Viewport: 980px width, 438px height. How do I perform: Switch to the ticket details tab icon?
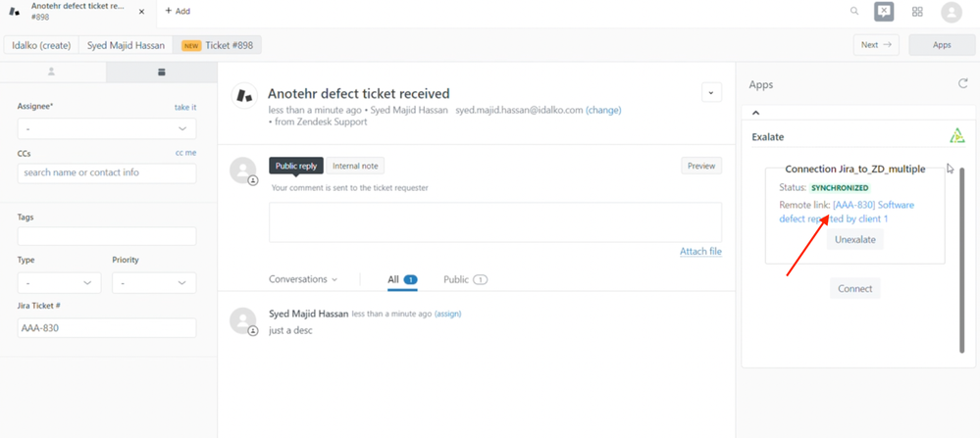(162, 72)
